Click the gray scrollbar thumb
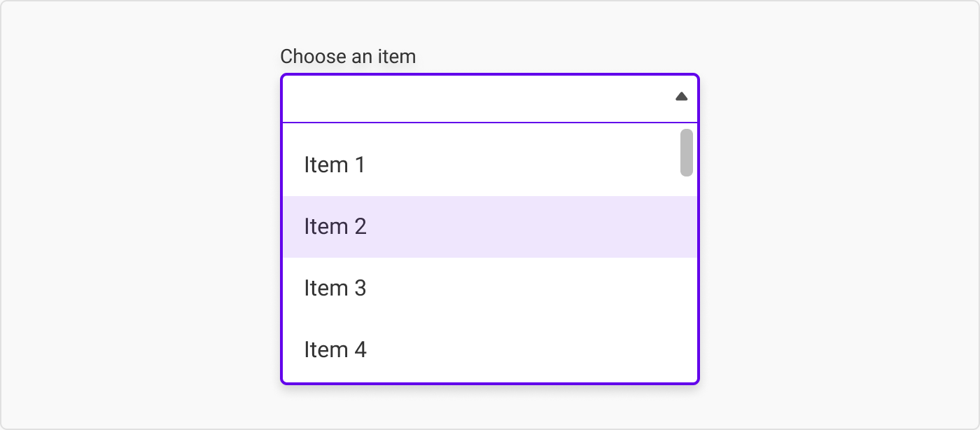 click(687, 153)
